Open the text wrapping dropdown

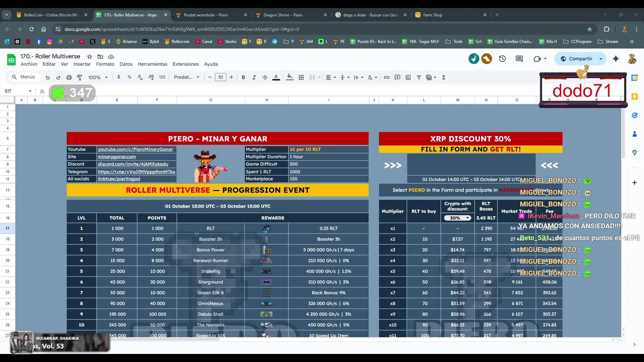[358, 77]
